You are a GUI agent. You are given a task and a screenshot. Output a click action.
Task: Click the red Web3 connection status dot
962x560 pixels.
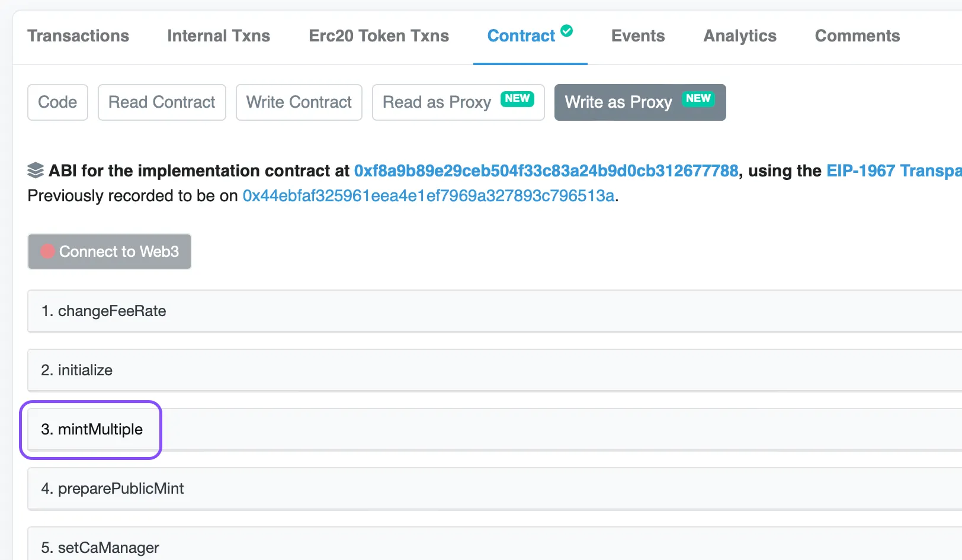47,252
